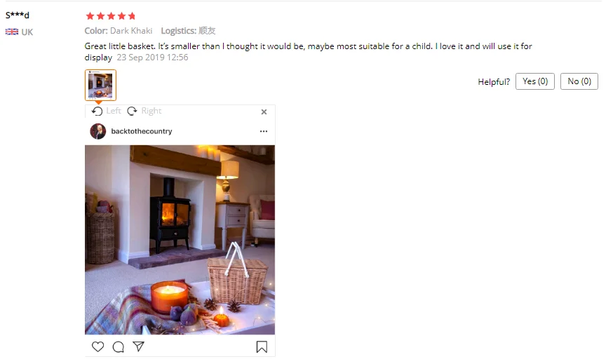Click the UK flag icon
613x364 pixels.
tap(12, 32)
